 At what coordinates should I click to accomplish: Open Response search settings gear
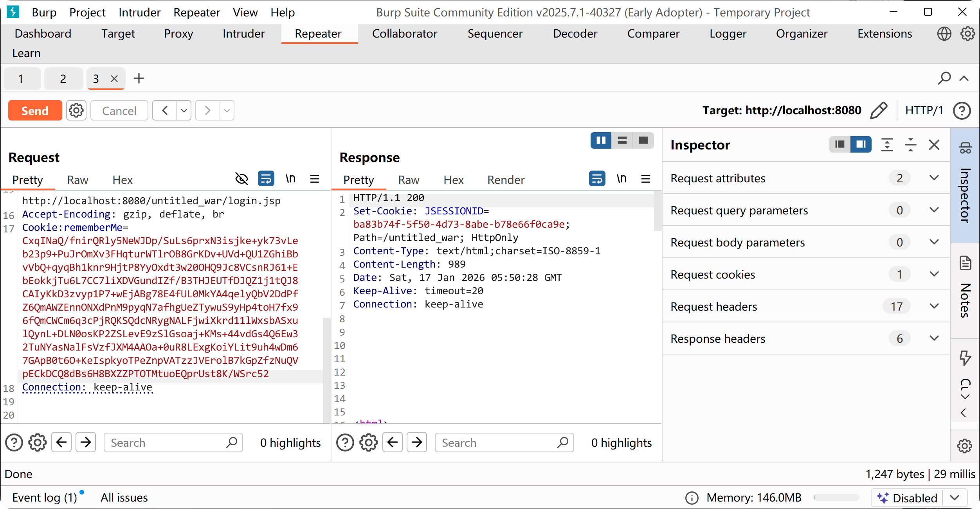coord(369,442)
